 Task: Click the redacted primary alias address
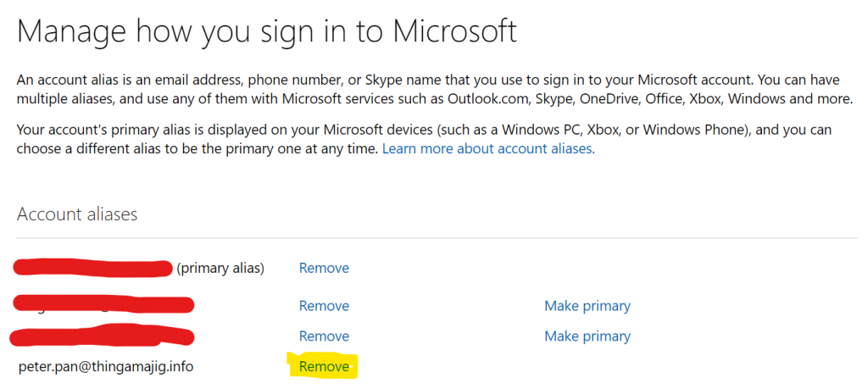92,267
